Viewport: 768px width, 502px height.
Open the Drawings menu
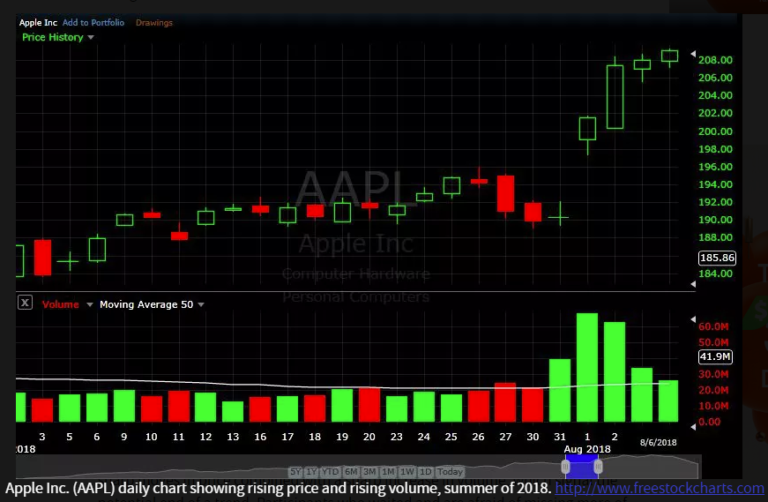pos(153,22)
